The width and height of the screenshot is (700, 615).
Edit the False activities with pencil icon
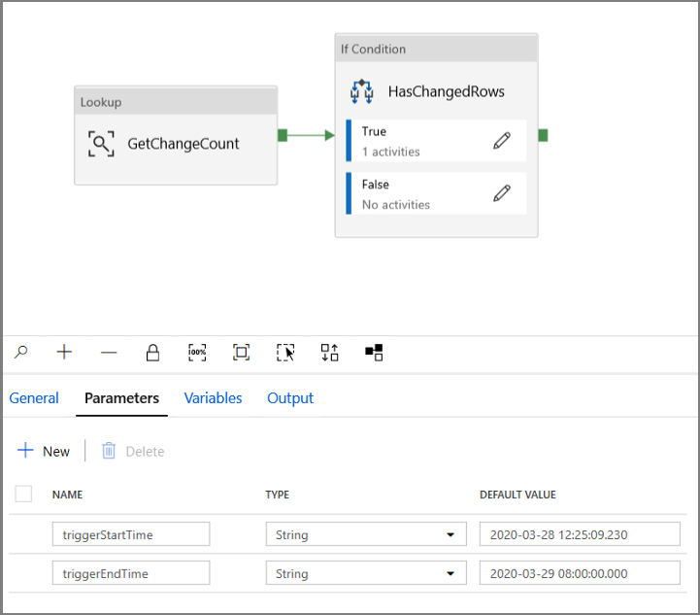[502, 193]
